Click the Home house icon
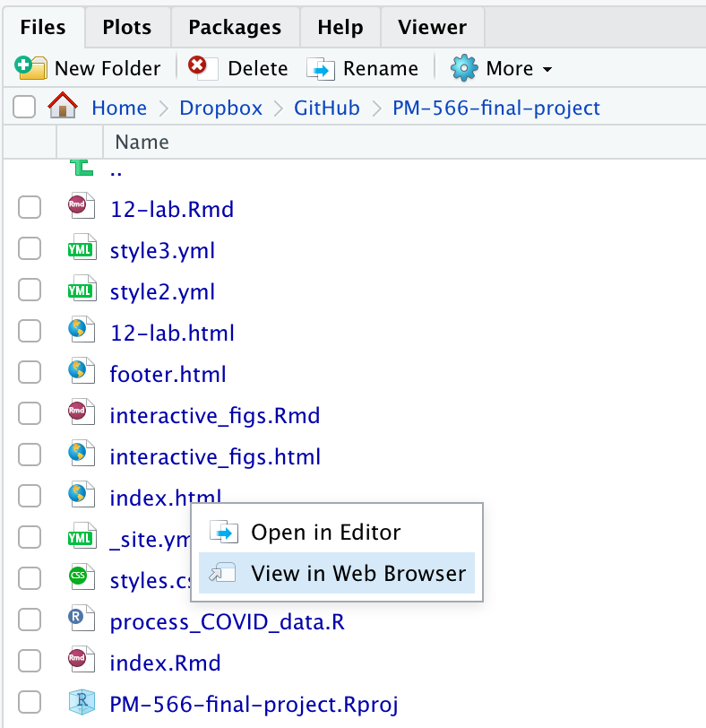This screenshot has height=728, width=706. click(63, 106)
